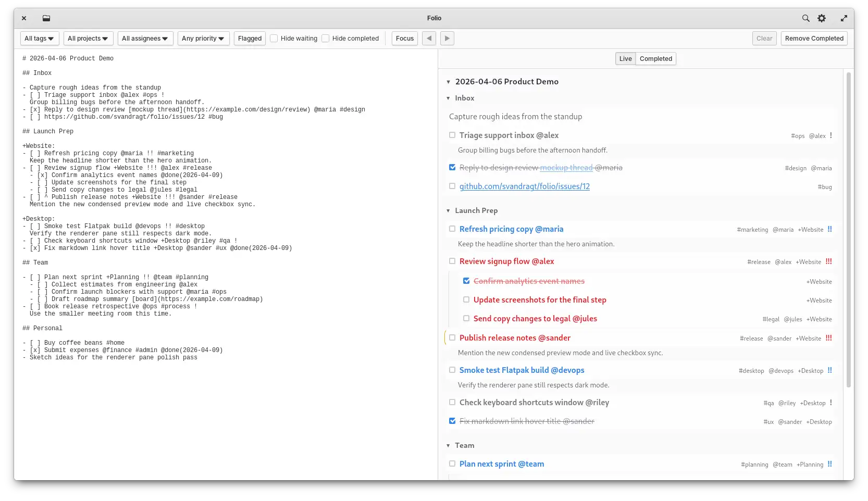
Task: Click the #marketing tag on Refresh pricing copy
Action: pos(752,230)
